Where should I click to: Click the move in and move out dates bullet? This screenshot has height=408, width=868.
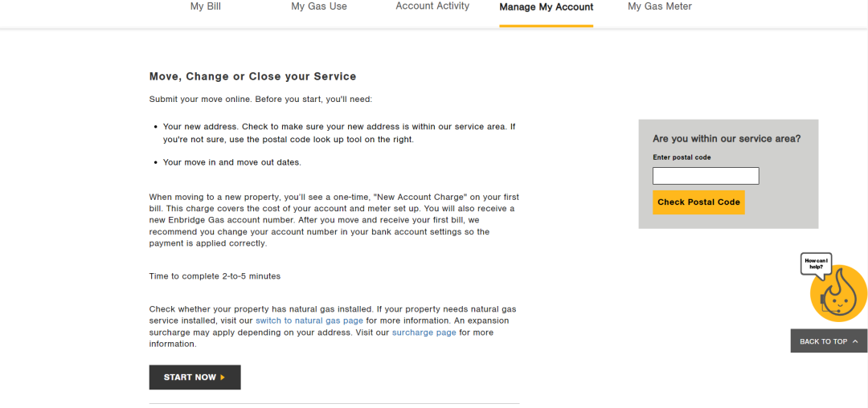(232, 162)
